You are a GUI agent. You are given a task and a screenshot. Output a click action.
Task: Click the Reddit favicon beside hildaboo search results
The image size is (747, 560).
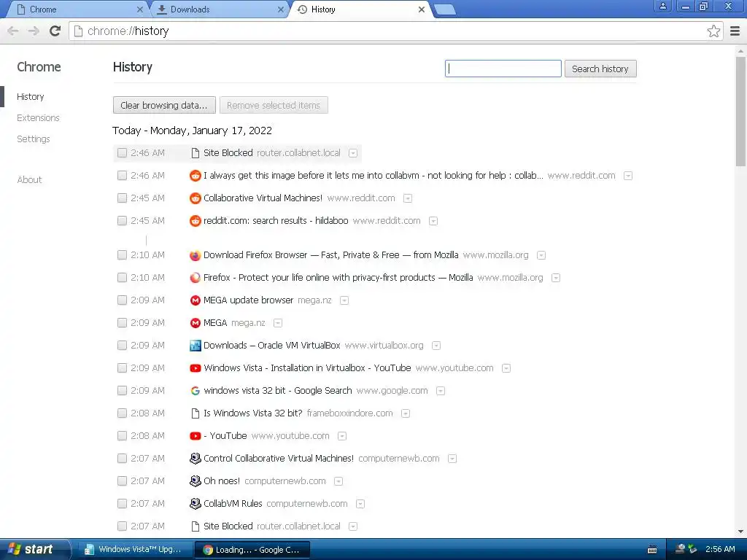[196, 221]
